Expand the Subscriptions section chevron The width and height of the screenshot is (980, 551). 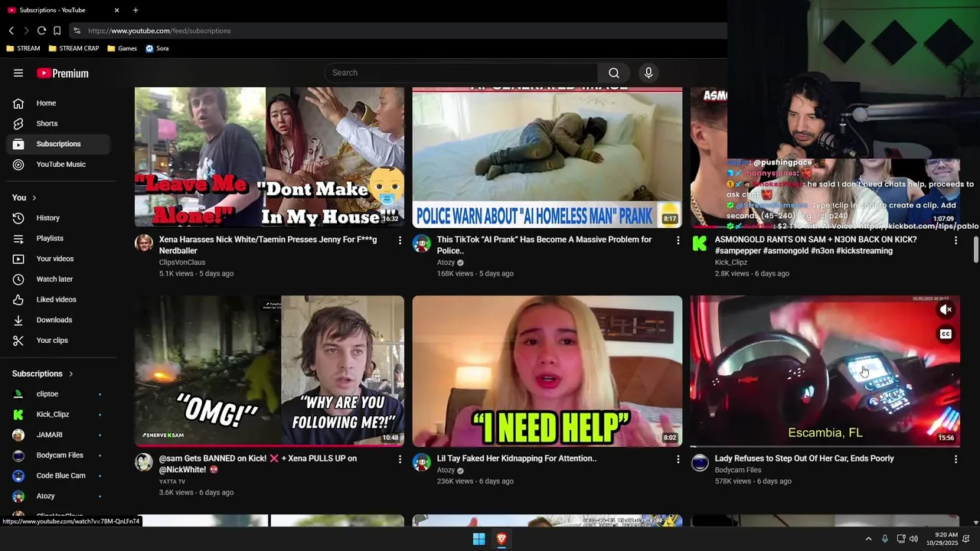(x=70, y=374)
